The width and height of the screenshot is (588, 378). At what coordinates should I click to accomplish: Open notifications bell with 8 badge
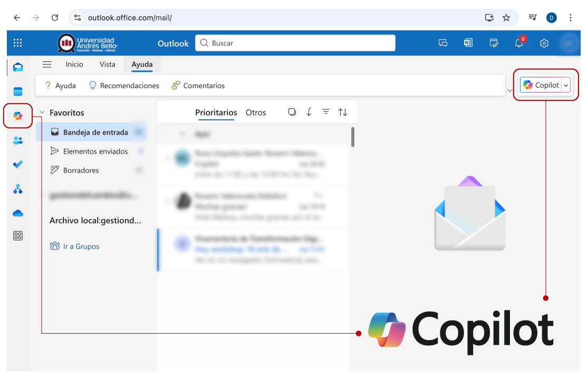pyautogui.click(x=519, y=42)
